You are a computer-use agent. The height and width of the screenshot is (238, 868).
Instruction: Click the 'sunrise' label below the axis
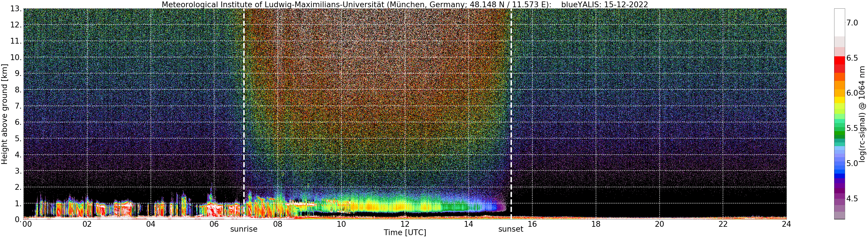coord(244,229)
